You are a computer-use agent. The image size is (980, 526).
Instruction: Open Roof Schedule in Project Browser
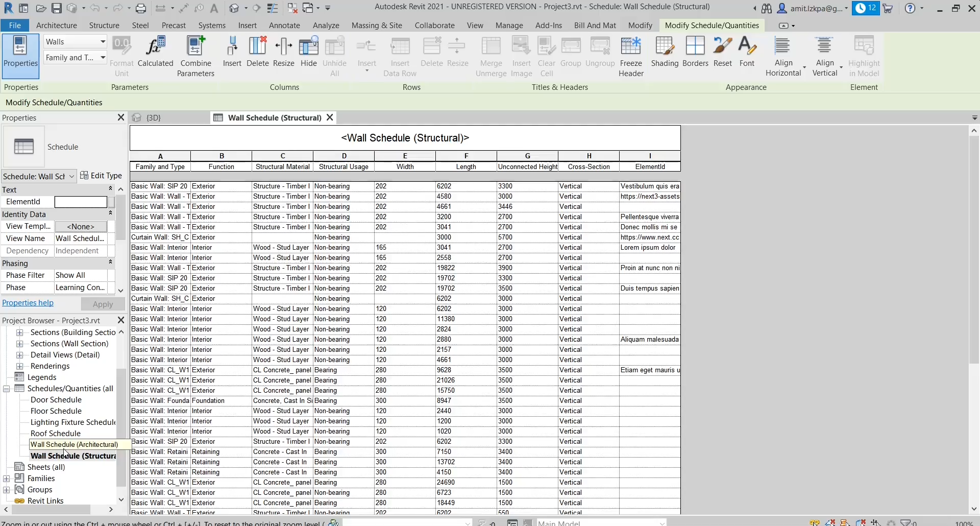tap(56, 434)
